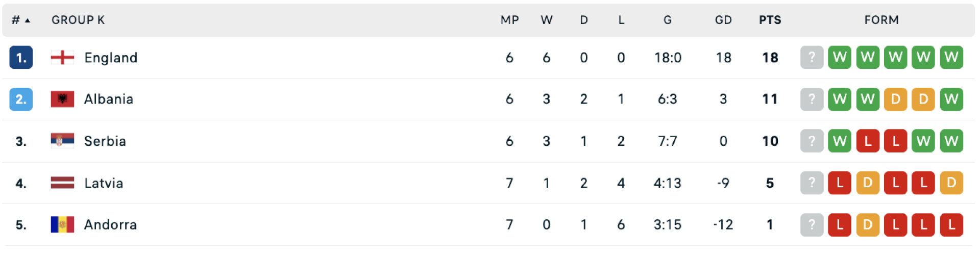Click the England flag icon

[62, 58]
